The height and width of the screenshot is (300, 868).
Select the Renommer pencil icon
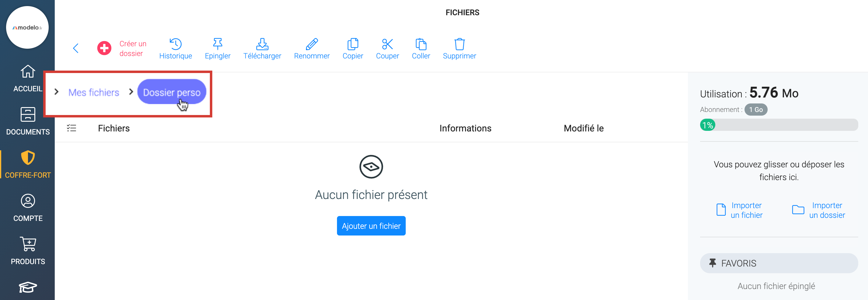312,44
